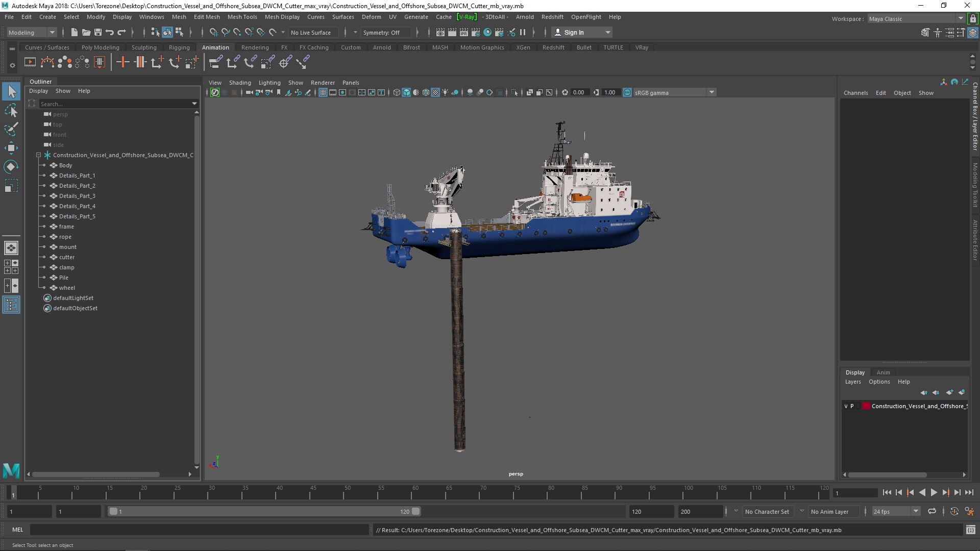This screenshot has height=551, width=980.
Task: Expand the cutter node in Outliner
Action: click(44, 257)
